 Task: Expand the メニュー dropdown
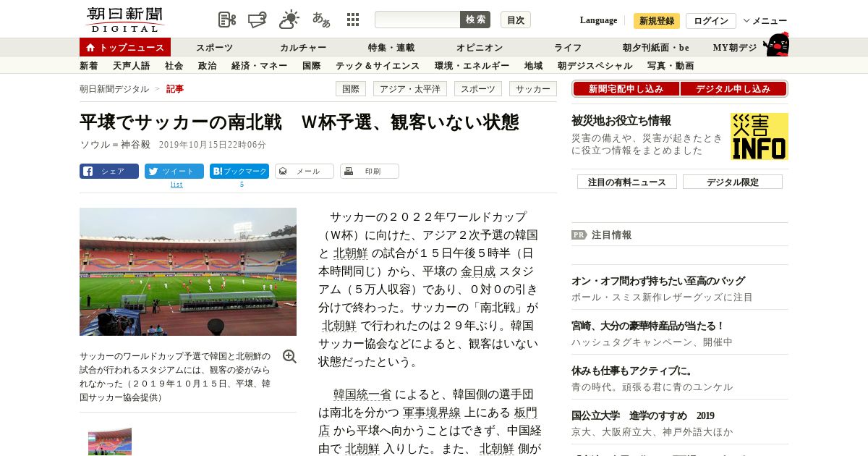(x=765, y=21)
